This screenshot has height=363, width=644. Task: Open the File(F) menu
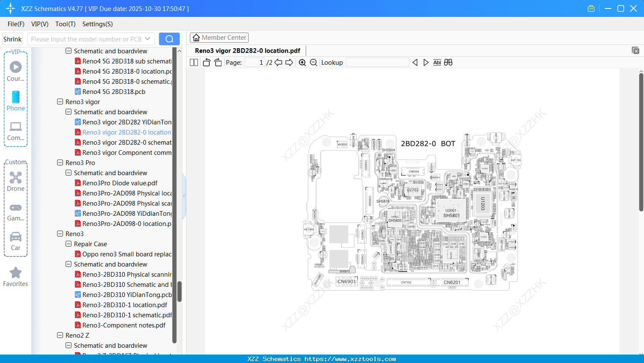pyautogui.click(x=16, y=24)
